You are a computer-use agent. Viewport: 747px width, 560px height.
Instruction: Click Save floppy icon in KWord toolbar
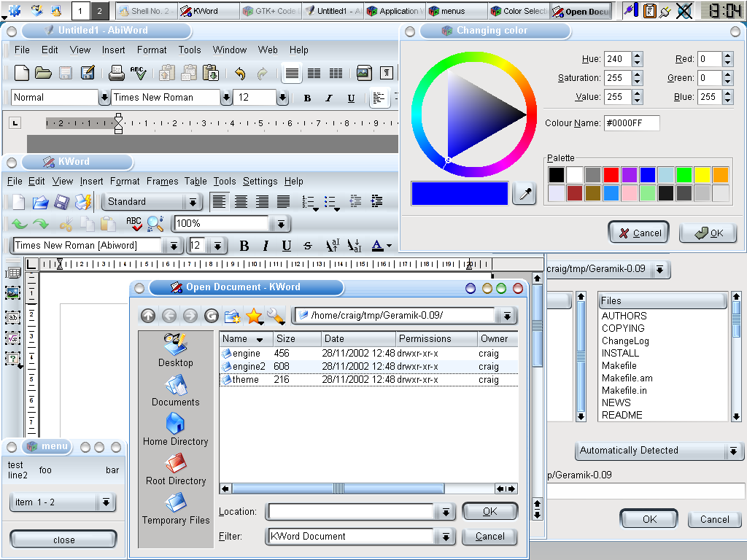coord(61,202)
